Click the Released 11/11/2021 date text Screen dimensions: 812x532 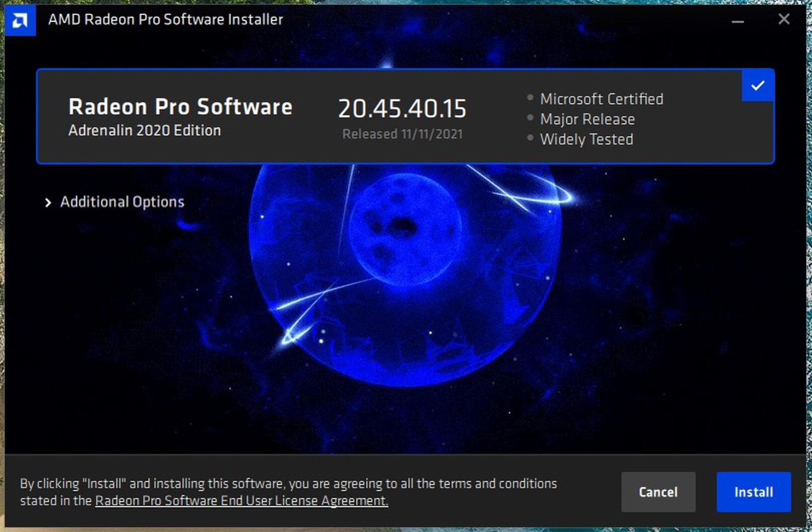[402, 134]
